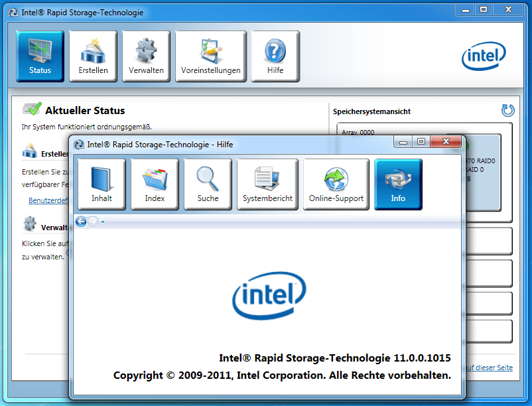
Task: Click the green checkmark status icon
Action: pos(33,109)
